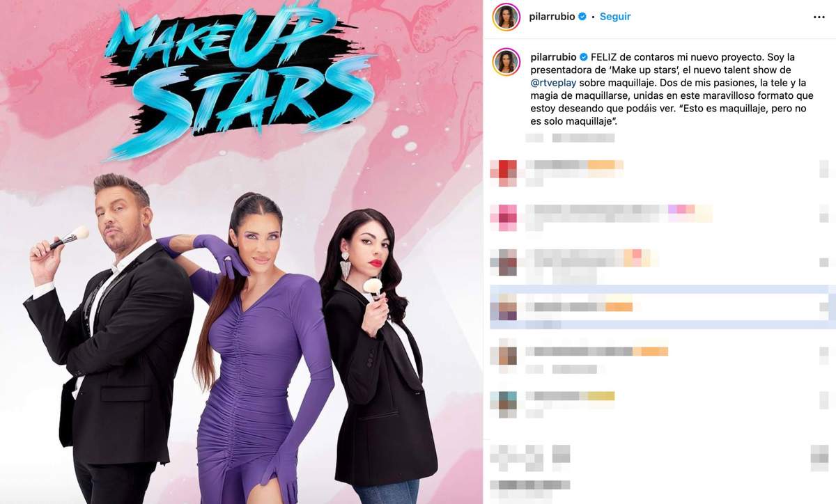The height and width of the screenshot is (504, 836).
Task: Like the comment from the red-avatar user
Action: pos(825,169)
